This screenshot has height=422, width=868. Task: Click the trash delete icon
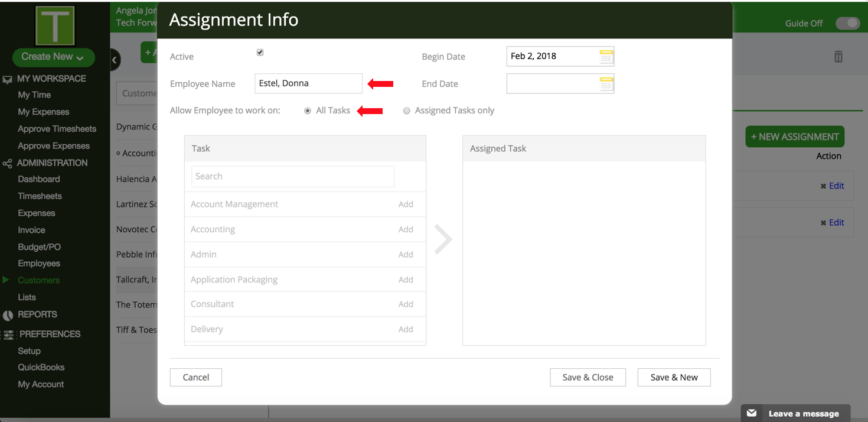[x=838, y=57]
